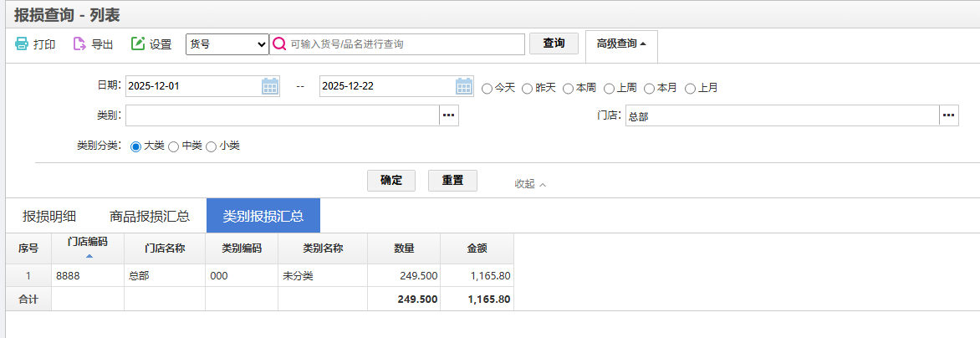Viewport: 980px width, 338px height.
Task: Open the 货号 search type dropdown
Action: pyautogui.click(x=227, y=44)
